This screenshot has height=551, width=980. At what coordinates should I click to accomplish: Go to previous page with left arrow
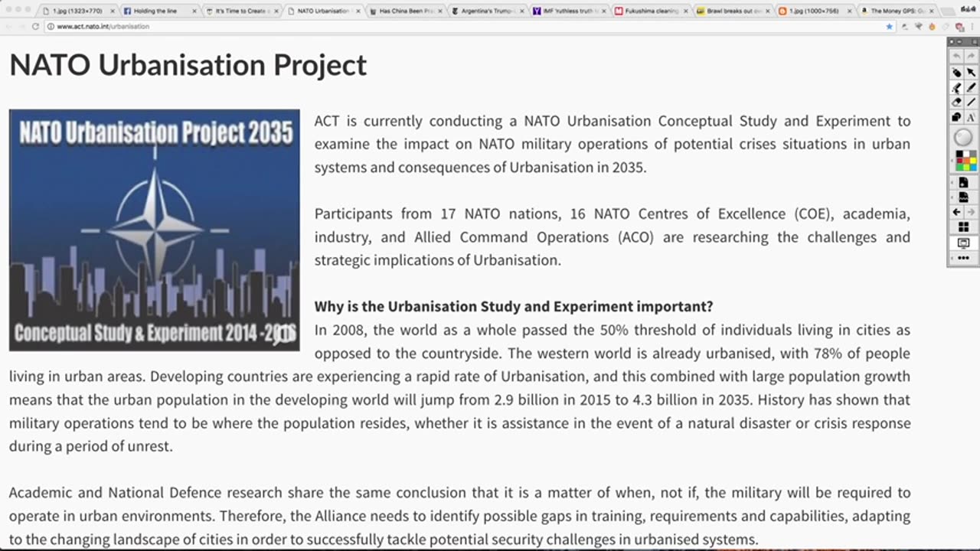click(x=956, y=212)
